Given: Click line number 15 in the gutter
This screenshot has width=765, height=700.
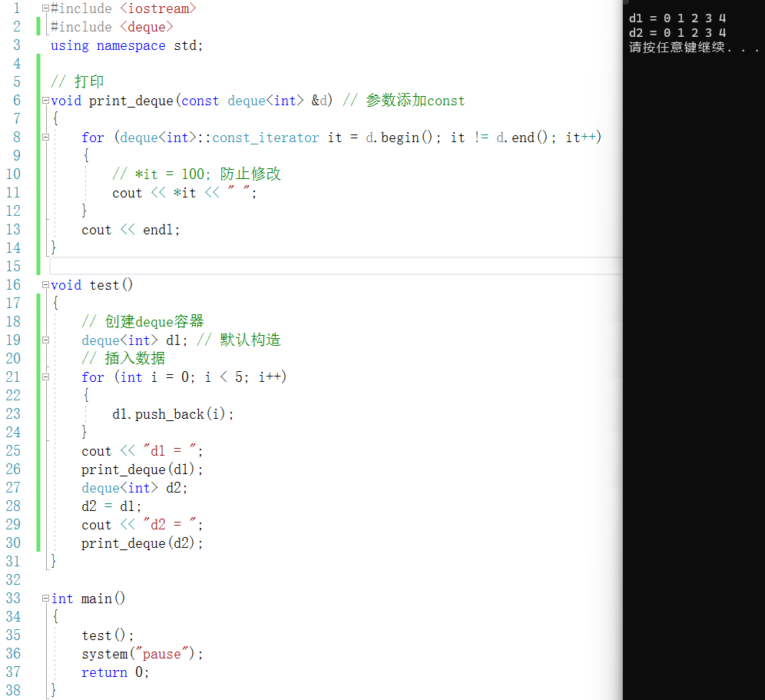Looking at the screenshot, I should (13, 267).
